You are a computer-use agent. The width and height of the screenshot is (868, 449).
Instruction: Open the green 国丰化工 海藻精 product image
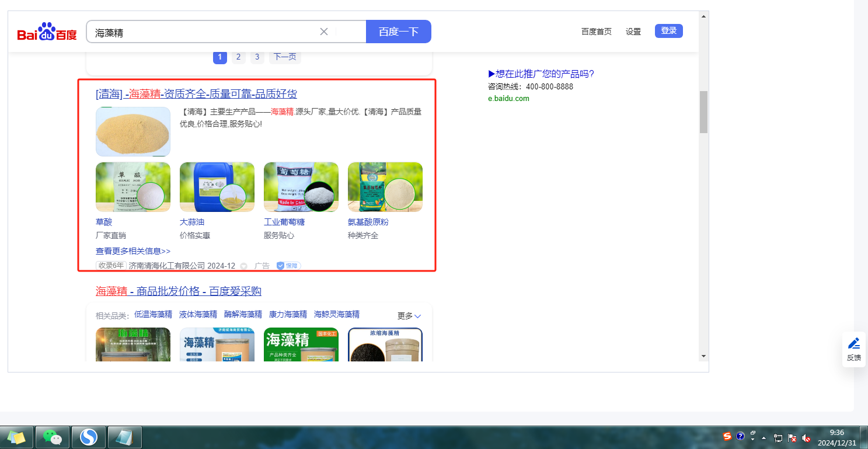[301, 344]
